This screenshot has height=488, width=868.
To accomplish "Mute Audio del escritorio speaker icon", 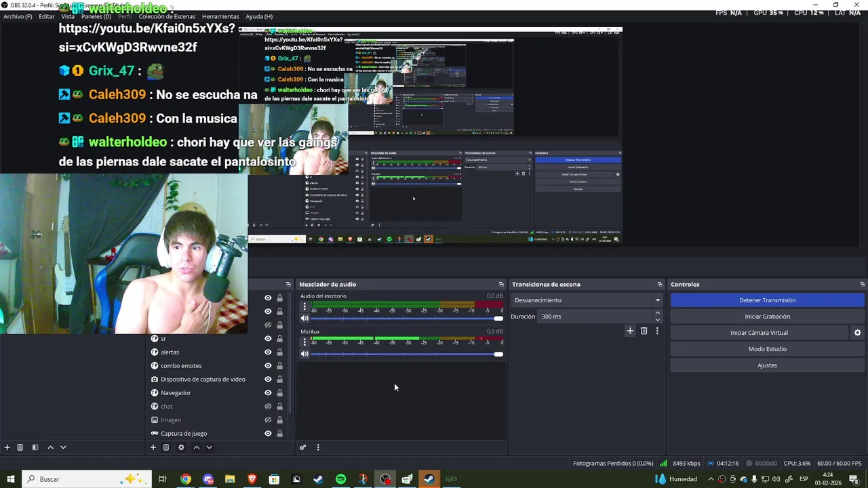I will (x=304, y=319).
